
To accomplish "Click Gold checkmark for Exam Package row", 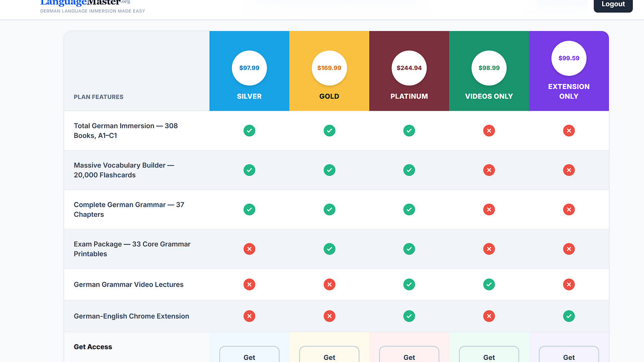I will [x=329, y=249].
